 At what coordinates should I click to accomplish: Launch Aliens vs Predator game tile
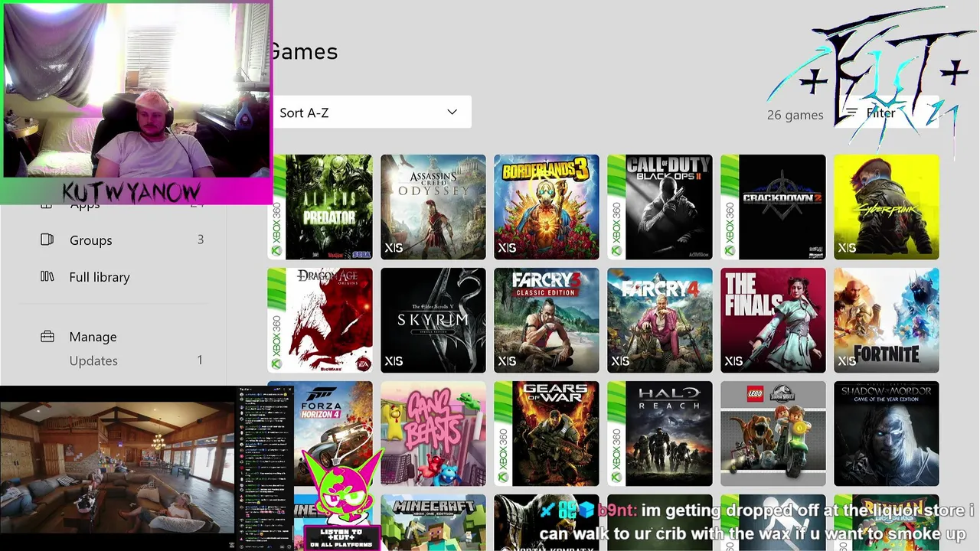[320, 207]
